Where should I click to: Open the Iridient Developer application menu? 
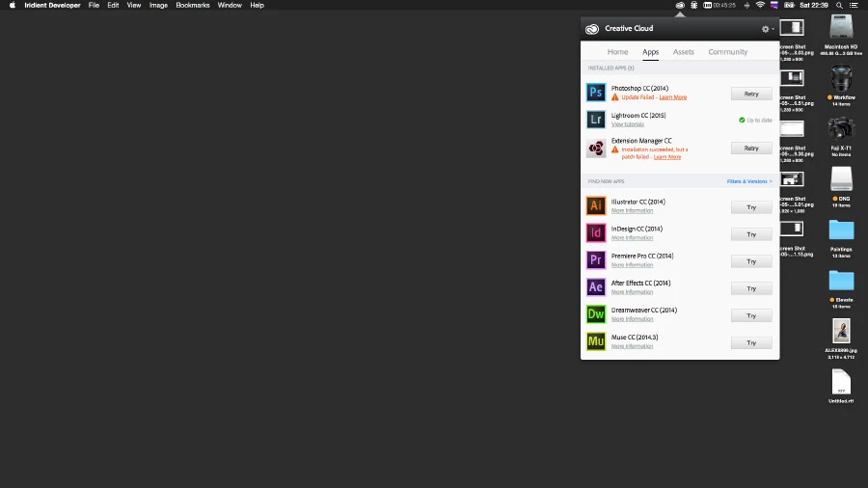point(52,5)
